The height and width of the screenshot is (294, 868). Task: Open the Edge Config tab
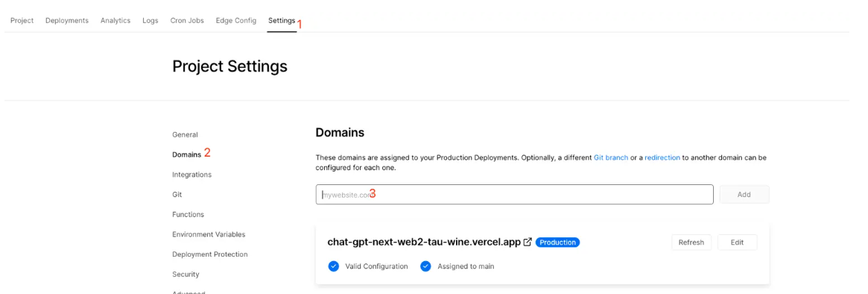(236, 21)
